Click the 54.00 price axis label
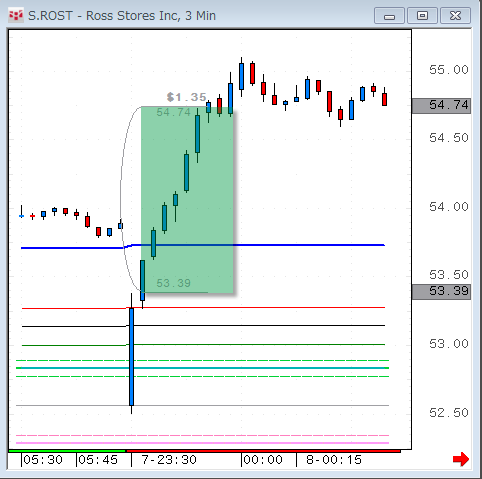 [x=449, y=207]
